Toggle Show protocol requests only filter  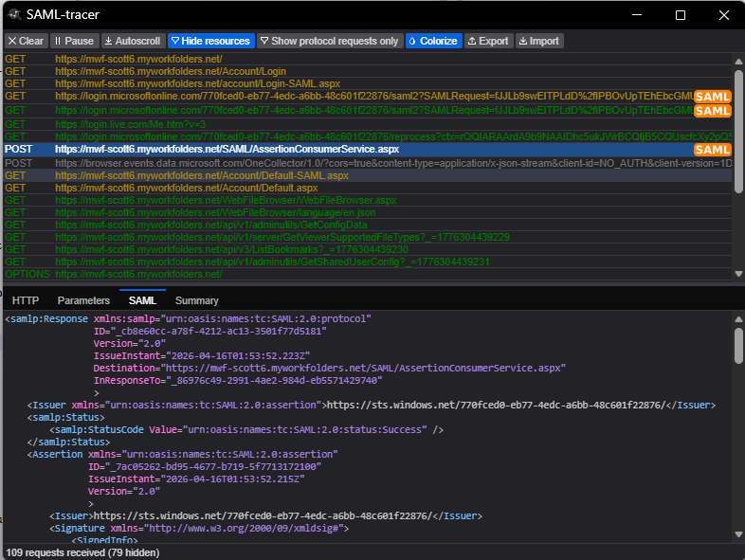tap(328, 41)
